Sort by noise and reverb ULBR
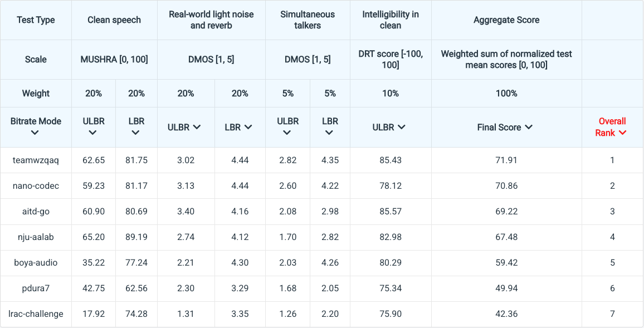This screenshot has width=644, height=328. (x=197, y=127)
